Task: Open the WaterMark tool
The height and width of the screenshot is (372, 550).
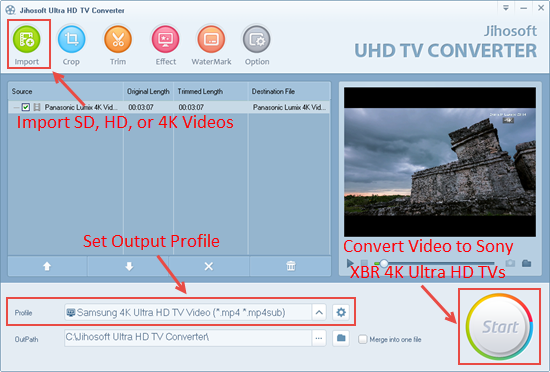Action: (211, 39)
